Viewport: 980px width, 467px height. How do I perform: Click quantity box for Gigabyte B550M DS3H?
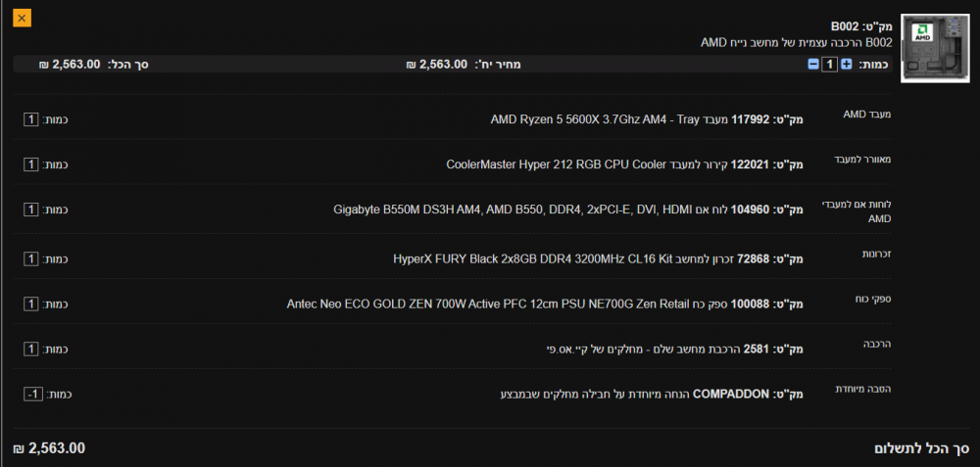tap(30, 210)
